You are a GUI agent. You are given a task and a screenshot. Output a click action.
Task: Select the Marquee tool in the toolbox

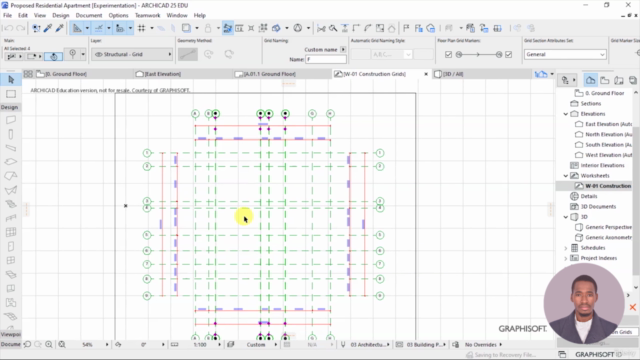tap(11, 94)
